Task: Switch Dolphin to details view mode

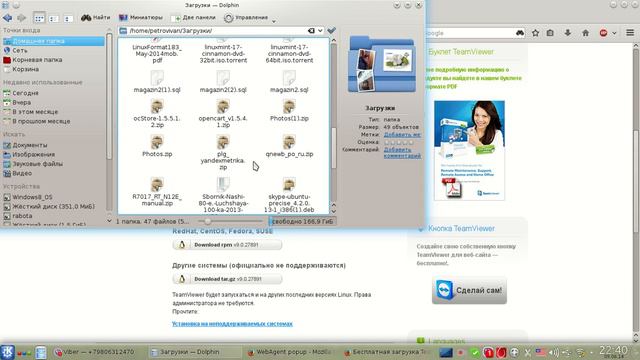Action: 68,18
